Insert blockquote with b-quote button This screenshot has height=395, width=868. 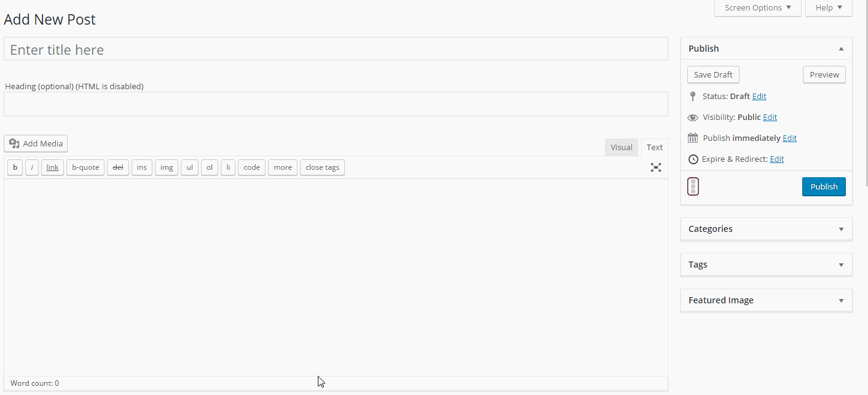(x=85, y=167)
